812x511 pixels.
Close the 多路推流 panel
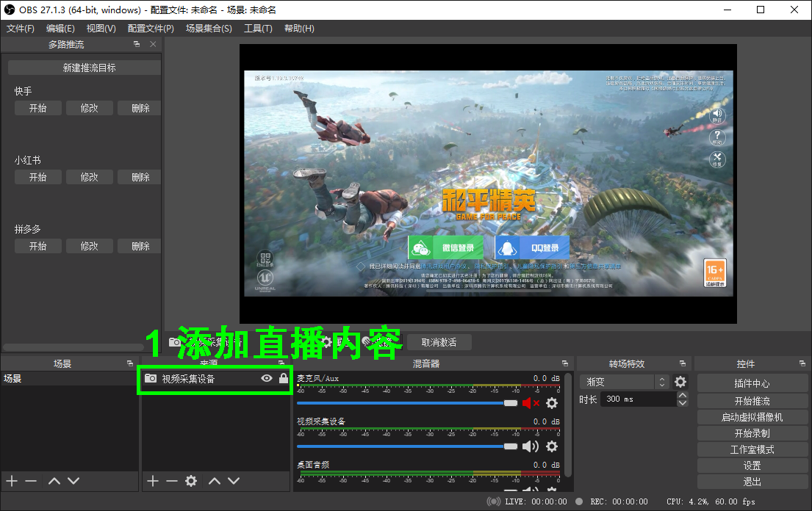tap(153, 45)
